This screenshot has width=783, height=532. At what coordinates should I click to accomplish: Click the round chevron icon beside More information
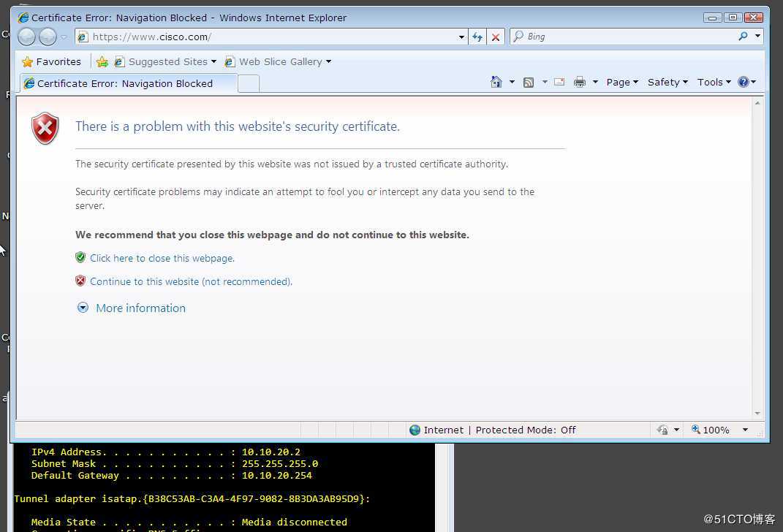point(83,308)
